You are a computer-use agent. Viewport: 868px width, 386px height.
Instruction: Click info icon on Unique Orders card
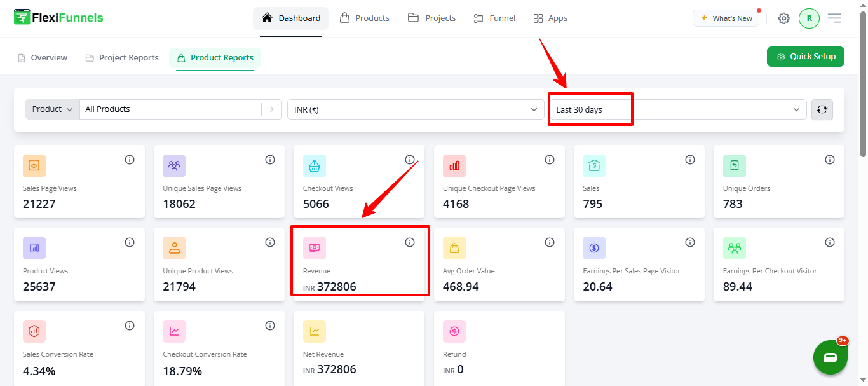pyautogui.click(x=830, y=160)
